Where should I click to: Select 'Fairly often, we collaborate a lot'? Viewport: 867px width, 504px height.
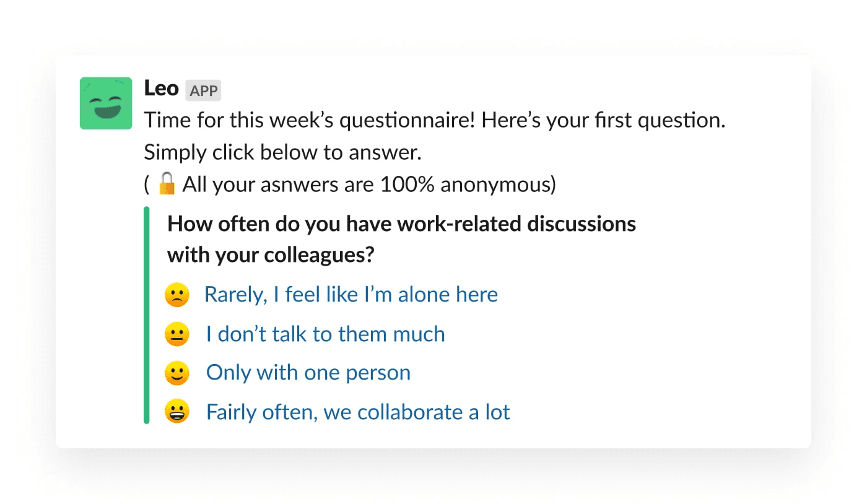pyautogui.click(x=357, y=411)
